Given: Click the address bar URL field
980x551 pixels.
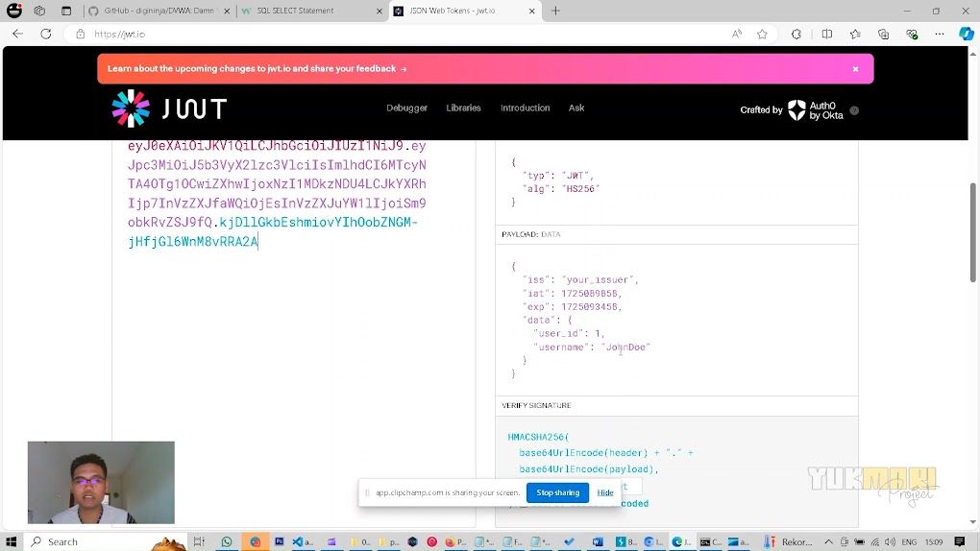Looking at the screenshot, I should pyautogui.click(x=400, y=34).
